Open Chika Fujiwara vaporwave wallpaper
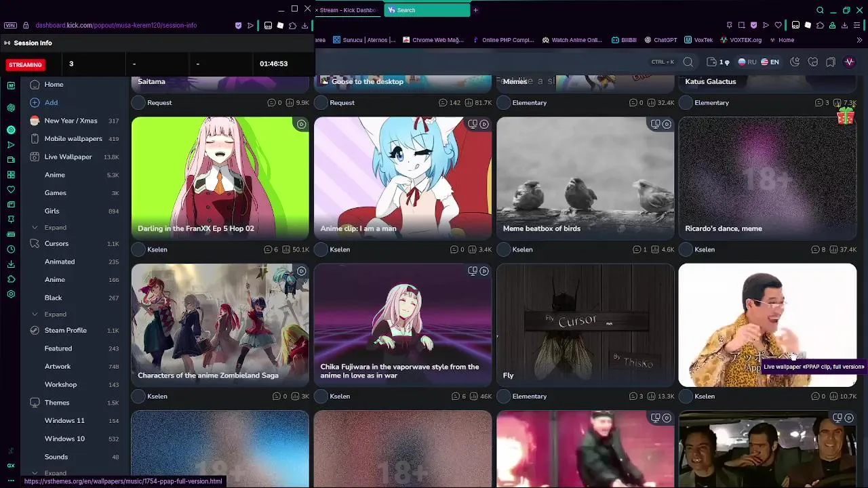Image resolution: width=868 pixels, height=488 pixels. click(403, 325)
